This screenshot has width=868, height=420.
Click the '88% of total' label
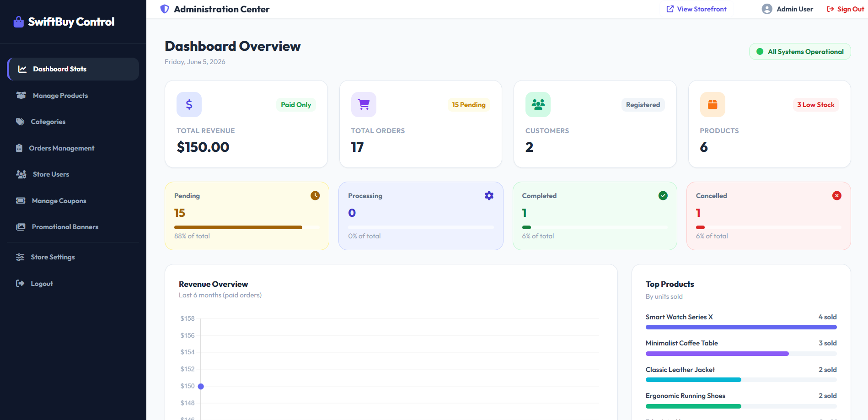tap(192, 236)
